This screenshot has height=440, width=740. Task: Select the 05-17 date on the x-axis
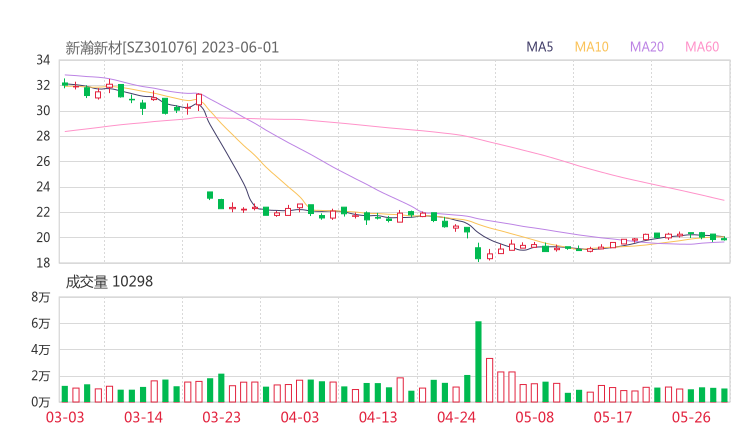tap(612, 417)
